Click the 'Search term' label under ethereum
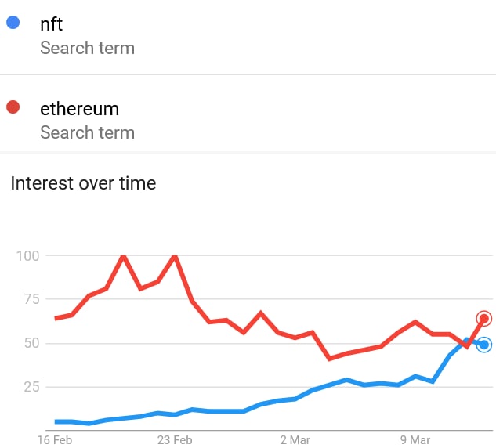This screenshot has height=448, width=496. 87,132
